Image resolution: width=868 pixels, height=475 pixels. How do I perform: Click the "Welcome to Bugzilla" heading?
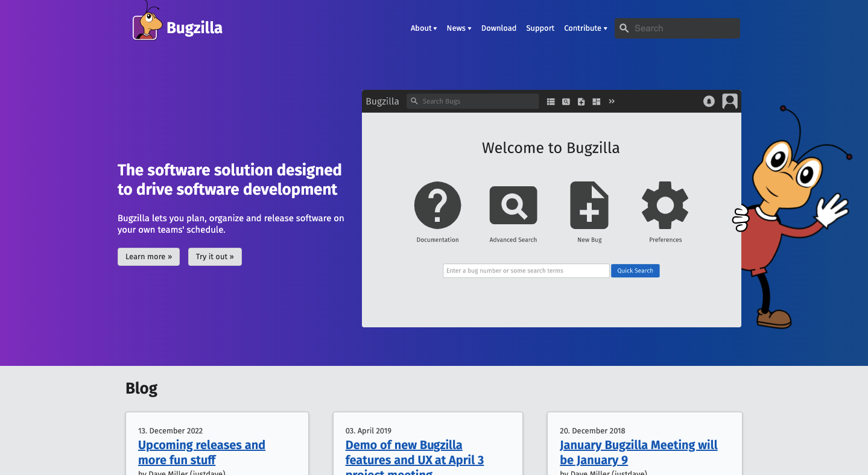[x=551, y=148]
